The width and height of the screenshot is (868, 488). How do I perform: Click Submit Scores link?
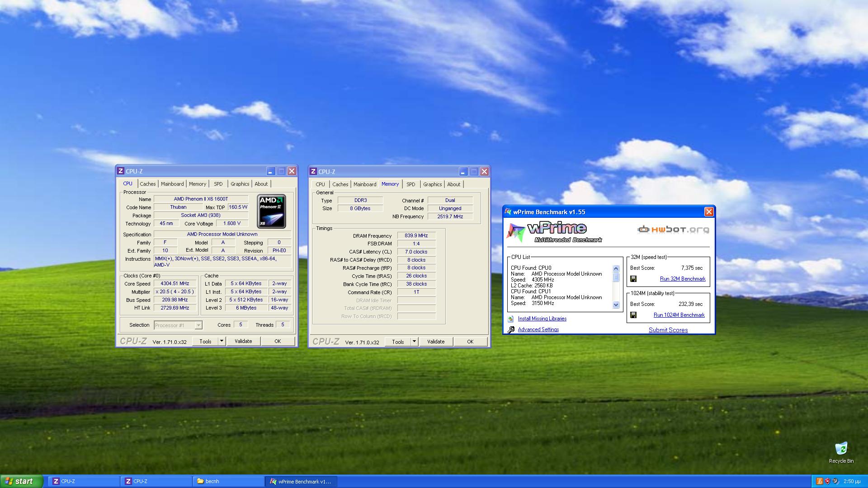pyautogui.click(x=668, y=330)
